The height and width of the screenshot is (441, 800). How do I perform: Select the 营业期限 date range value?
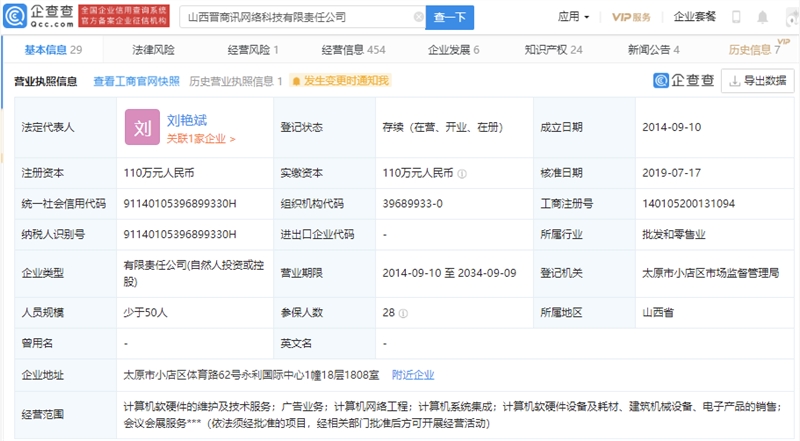point(449,273)
